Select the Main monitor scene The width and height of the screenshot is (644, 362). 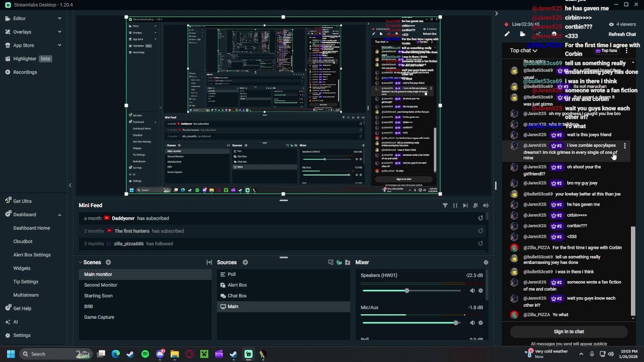pyautogui.click(x=146, y=275)
